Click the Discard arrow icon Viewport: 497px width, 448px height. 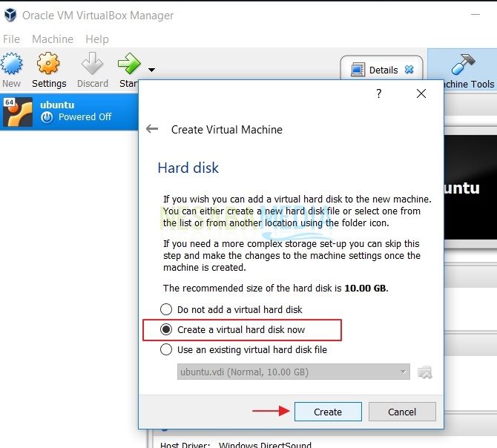92,63
